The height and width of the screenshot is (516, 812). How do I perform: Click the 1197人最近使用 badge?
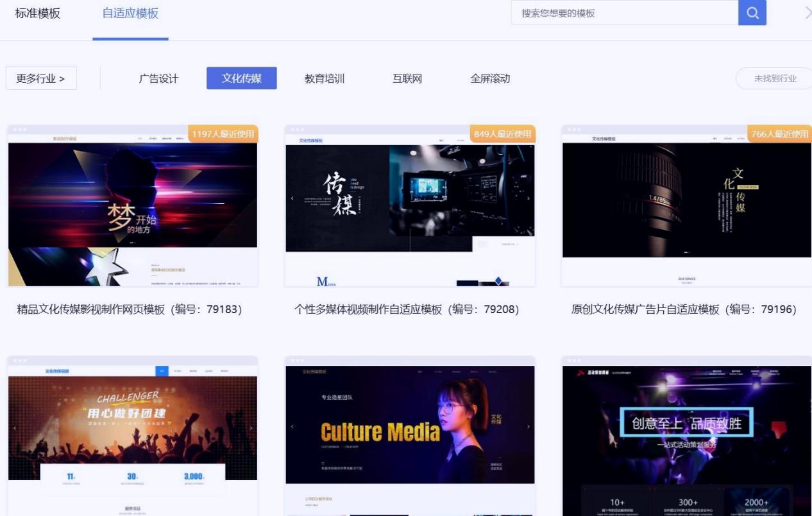tap(223, 133)
